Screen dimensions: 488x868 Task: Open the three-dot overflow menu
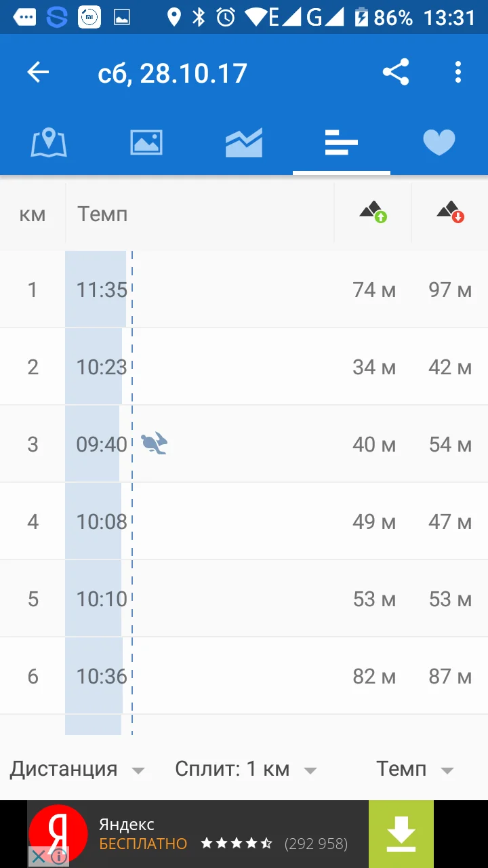pyautogui.click(x=458, y=73)
